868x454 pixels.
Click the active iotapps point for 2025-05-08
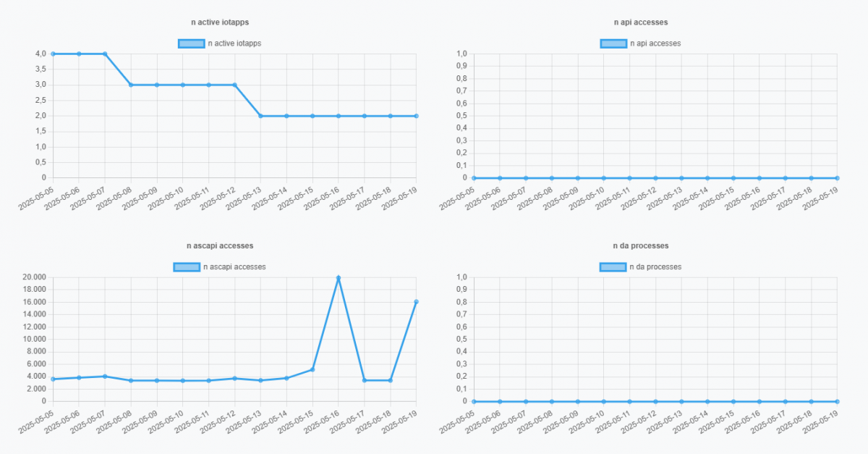coord(131,85)
